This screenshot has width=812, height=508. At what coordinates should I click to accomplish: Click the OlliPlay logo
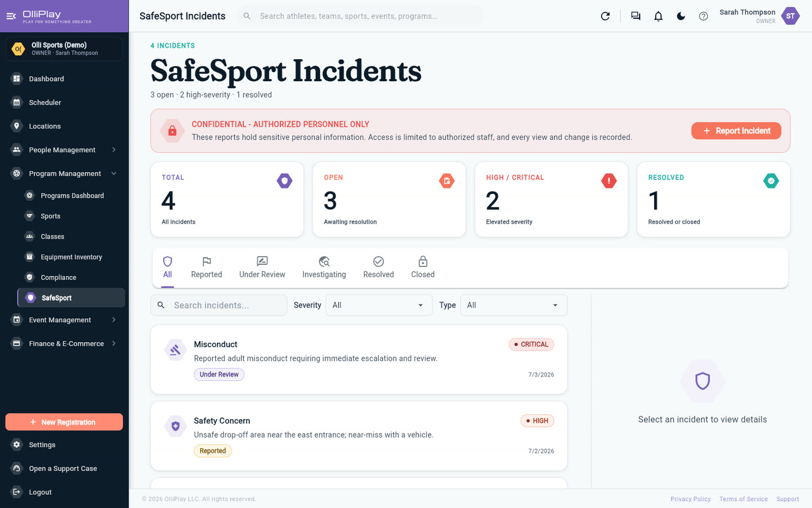[56, 16]
